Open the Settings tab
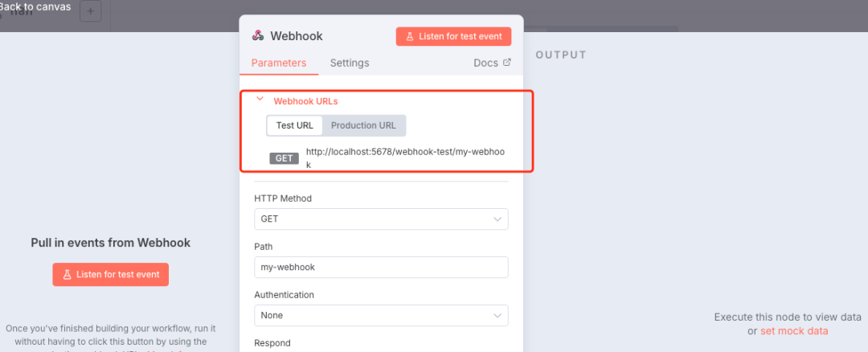868x352 pixels. click(x=350, y=63)
